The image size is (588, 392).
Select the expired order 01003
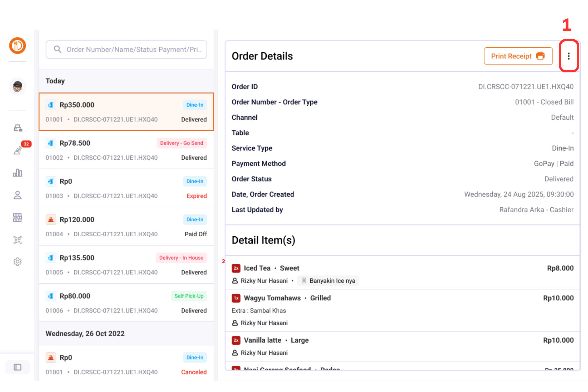126,188
